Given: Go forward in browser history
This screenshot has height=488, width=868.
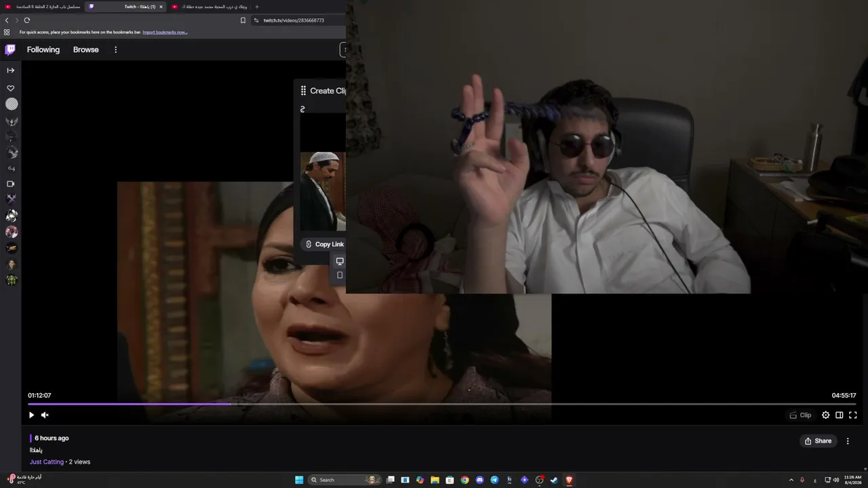Looking at the screenshot, I should point(17,20).
